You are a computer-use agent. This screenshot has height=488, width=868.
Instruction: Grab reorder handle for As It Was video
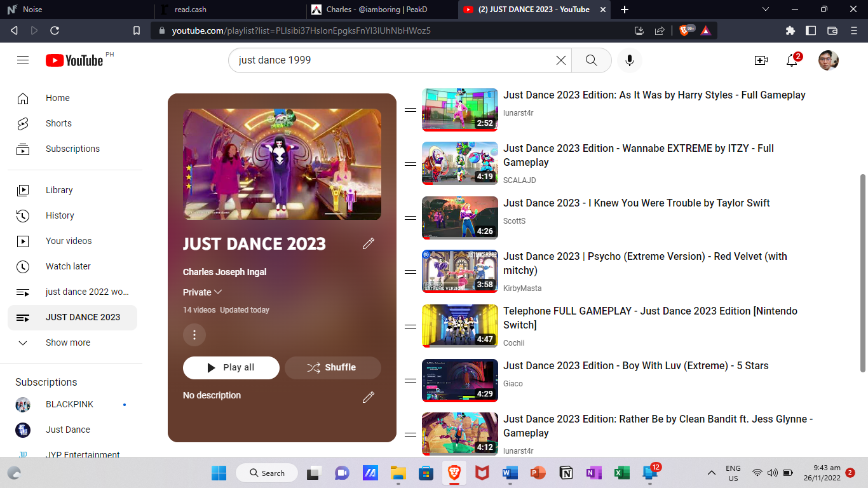[x=410, y=110]
